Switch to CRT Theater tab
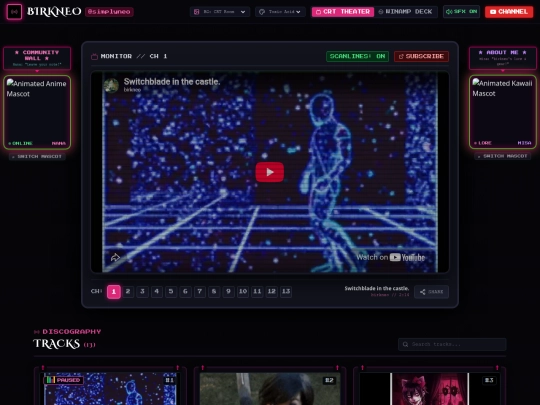Viewport: 540px width, 405px height. point(343,12)
